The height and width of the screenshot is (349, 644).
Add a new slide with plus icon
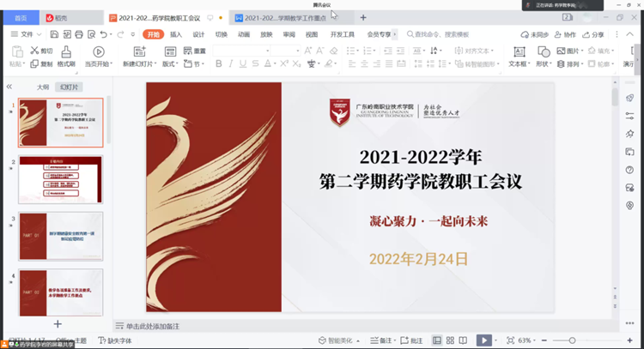58,324
